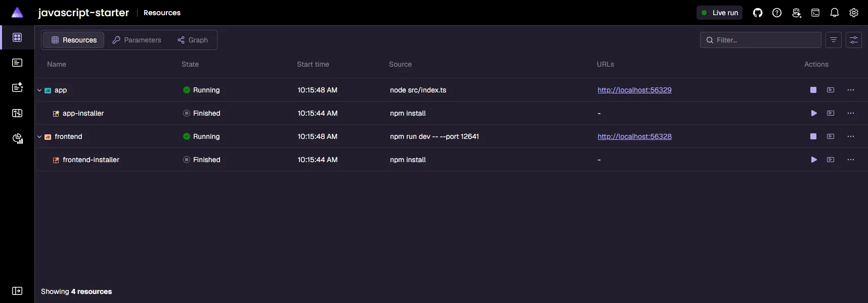868x303 pixels.
Task: Click the Showing 4 resources footer text
Action: (76, 291)
